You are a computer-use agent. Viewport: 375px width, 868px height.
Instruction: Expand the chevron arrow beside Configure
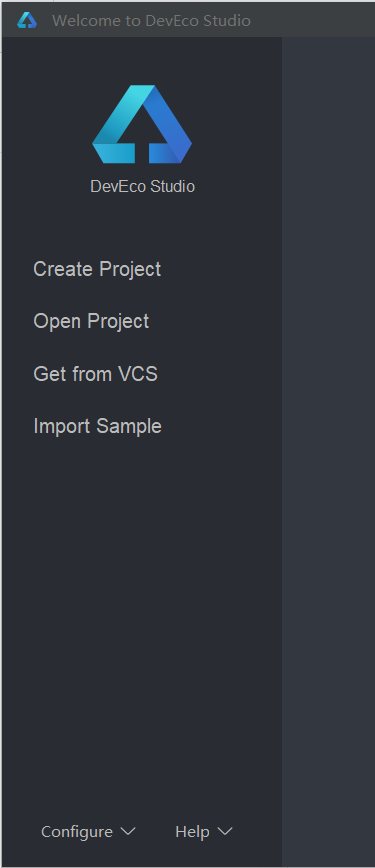coord(127,831)
